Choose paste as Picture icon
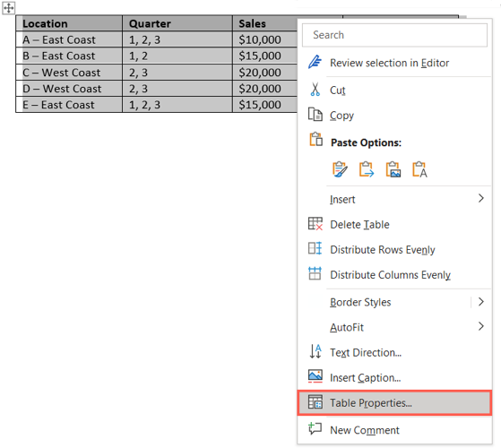The height and width of the screenshot is (448, 501). [x=393, y=169]
